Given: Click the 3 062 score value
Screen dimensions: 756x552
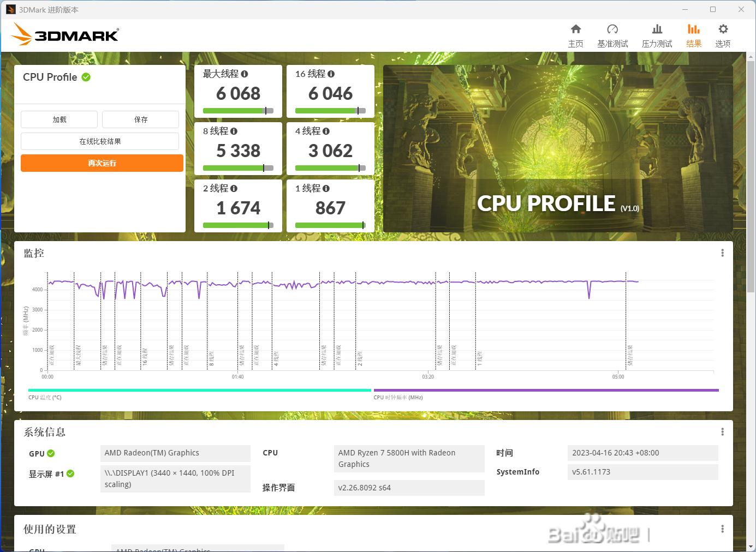Looking at the screenshot, I should (x=330, y=151).
